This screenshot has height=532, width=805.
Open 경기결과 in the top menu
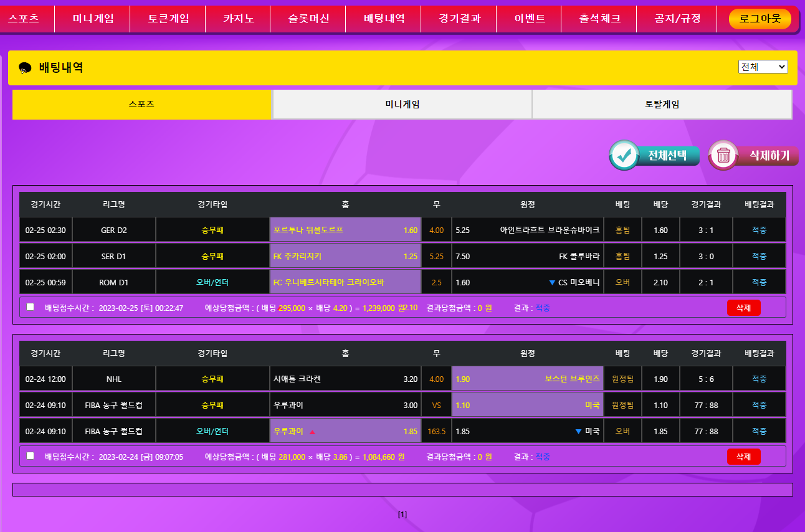tap(459, 19)
